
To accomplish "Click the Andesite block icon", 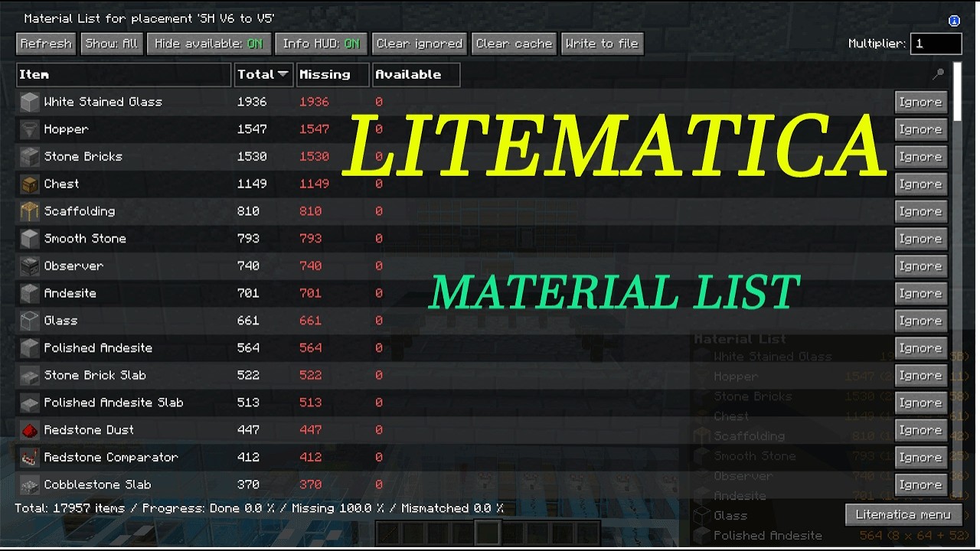I will pyautogui.click(x=29, y=294).
